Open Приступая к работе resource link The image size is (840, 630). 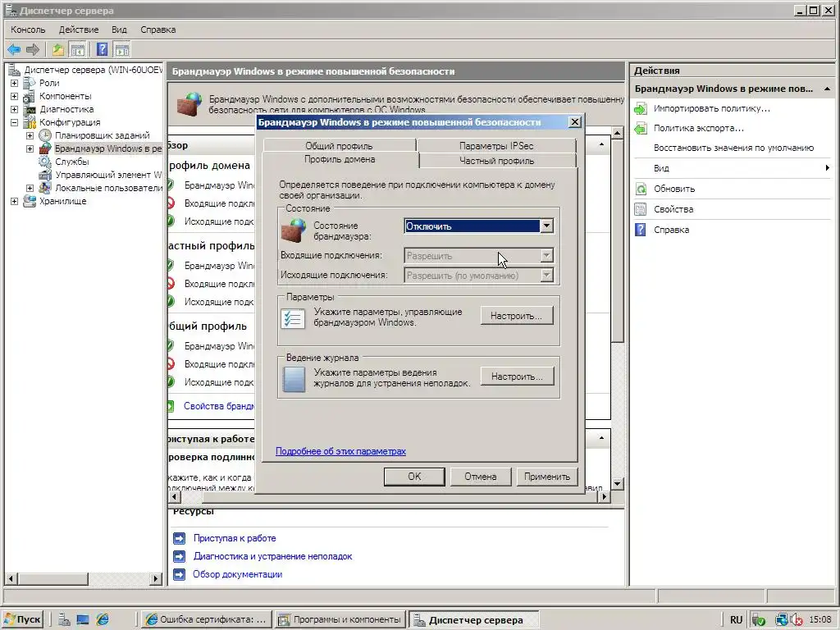coord(235,538)
